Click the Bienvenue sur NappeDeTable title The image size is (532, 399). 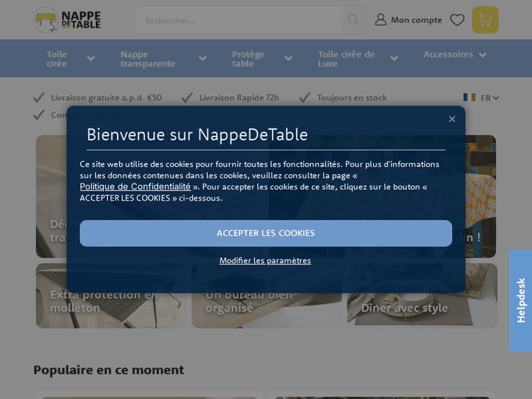tap(197, 135)
